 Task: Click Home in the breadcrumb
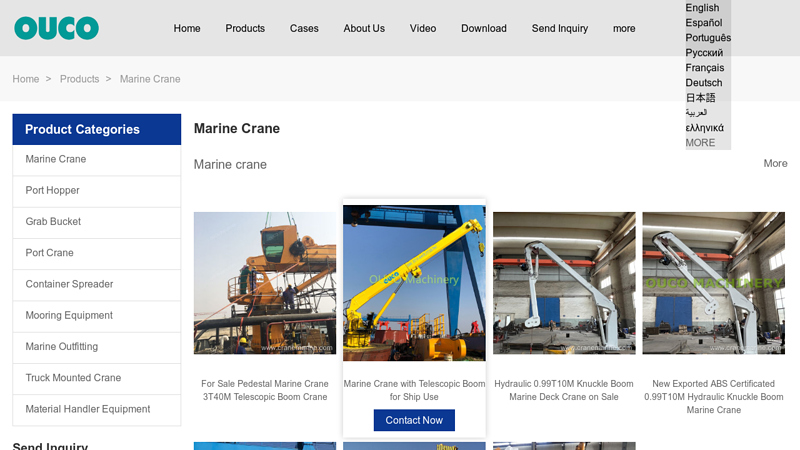tap(26, 79)
